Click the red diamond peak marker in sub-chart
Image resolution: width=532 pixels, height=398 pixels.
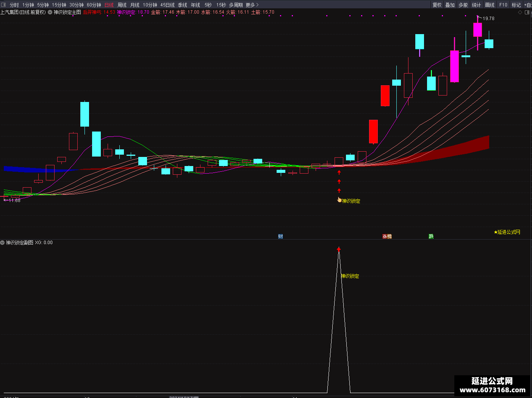(x=339, y=249)
